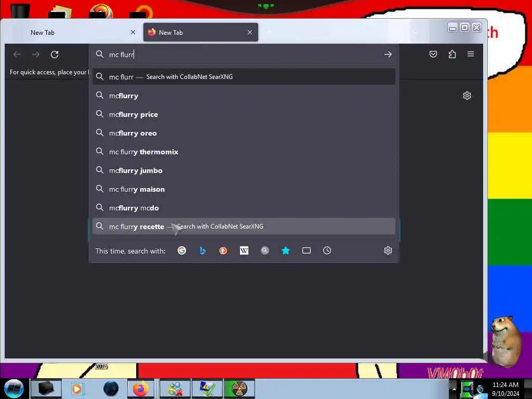532x399 pixels.
Task: Search bookmarks using the star icon
Action: pos(286,250)
